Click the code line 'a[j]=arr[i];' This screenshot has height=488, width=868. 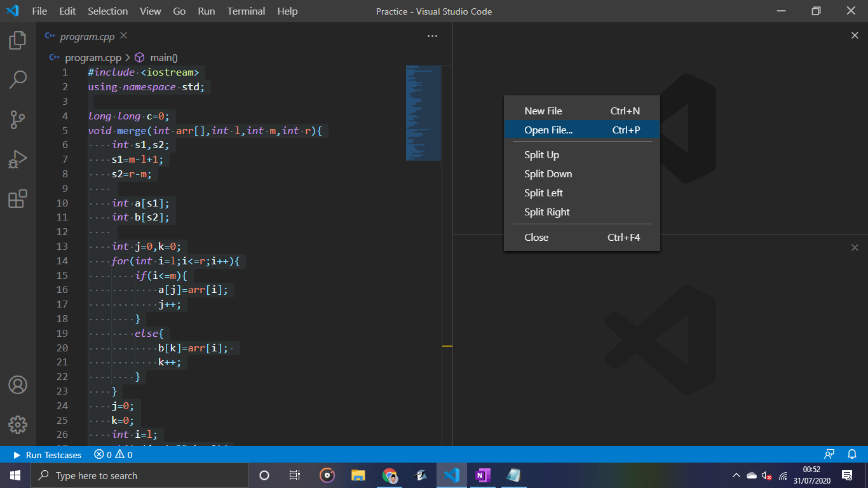click(x=193, y=290)
